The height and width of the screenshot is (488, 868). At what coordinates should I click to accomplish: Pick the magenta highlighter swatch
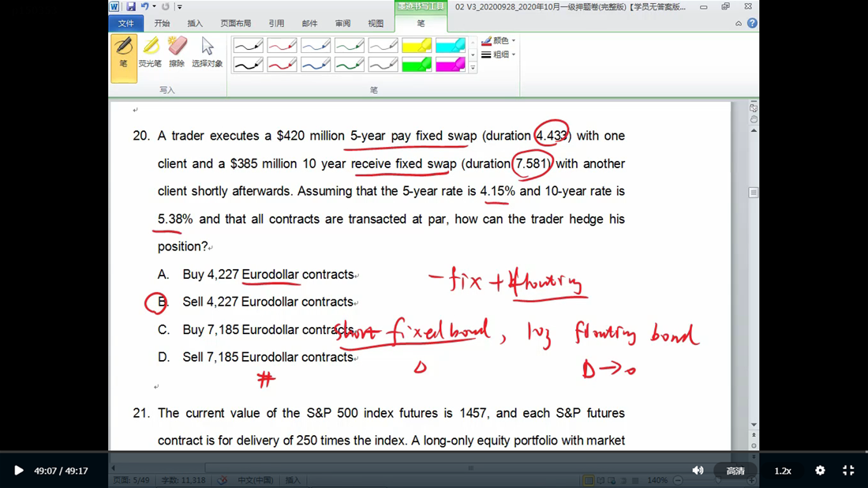click(451, 65)
